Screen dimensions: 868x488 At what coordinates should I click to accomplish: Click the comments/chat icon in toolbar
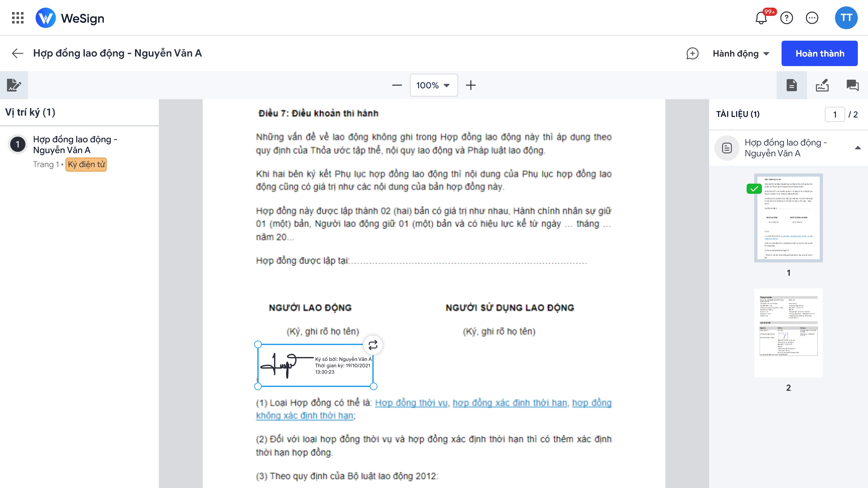click(852, 85)
